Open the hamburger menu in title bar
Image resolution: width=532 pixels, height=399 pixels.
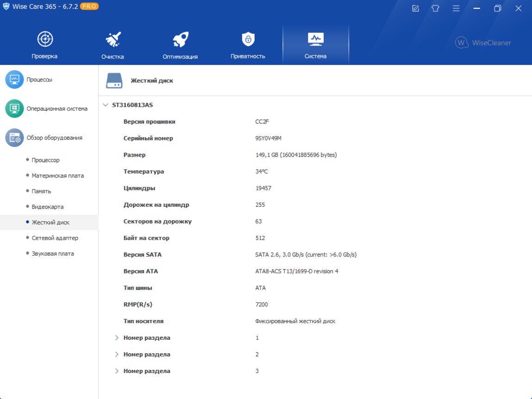coord(456,8)
